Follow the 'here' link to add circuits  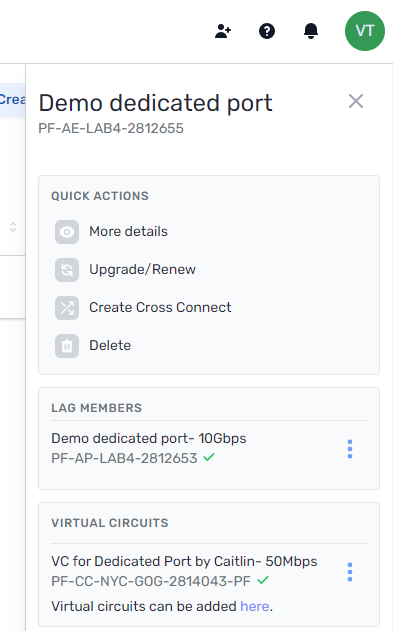[x=255, y=606]
